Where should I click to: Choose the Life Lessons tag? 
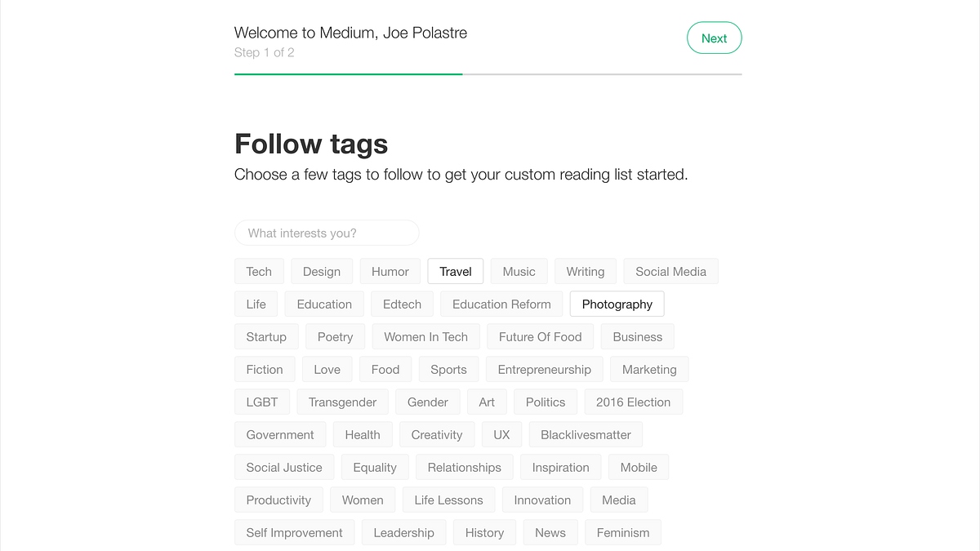tap(448, 500)
